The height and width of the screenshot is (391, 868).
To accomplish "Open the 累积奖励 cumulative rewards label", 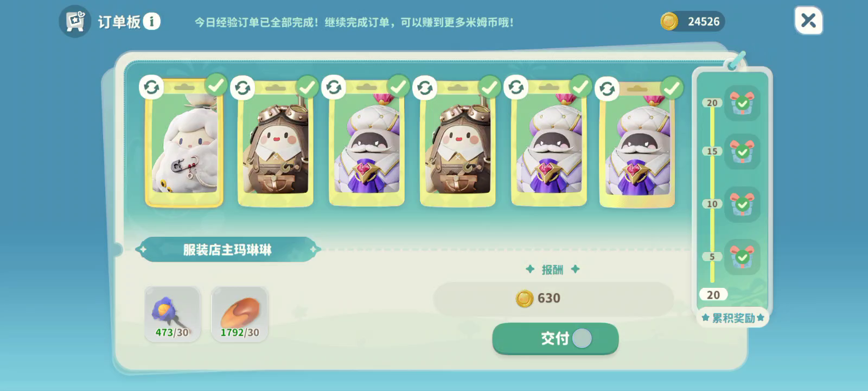I will click(x=733, y=318).
